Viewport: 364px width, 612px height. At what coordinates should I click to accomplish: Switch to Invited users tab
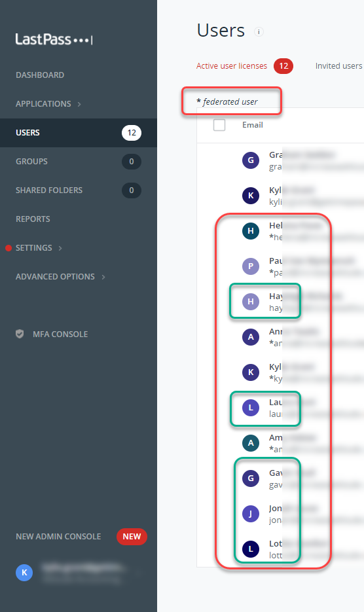[338, 66]
